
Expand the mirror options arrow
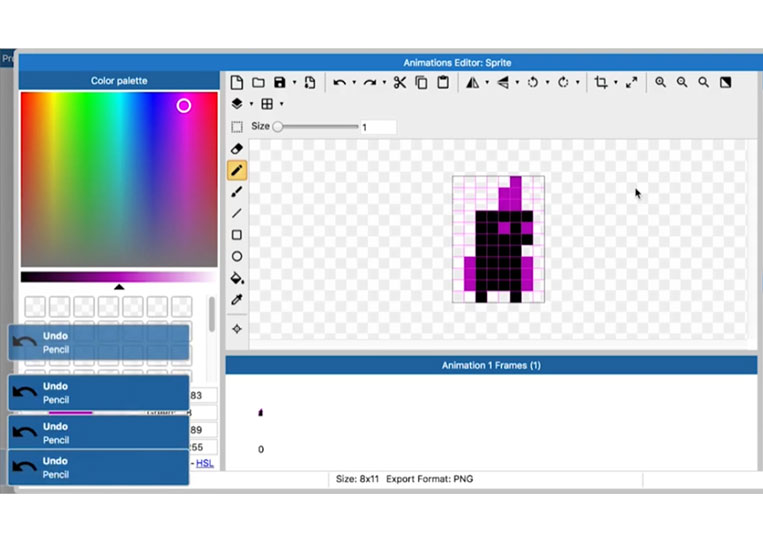(487, 83)
